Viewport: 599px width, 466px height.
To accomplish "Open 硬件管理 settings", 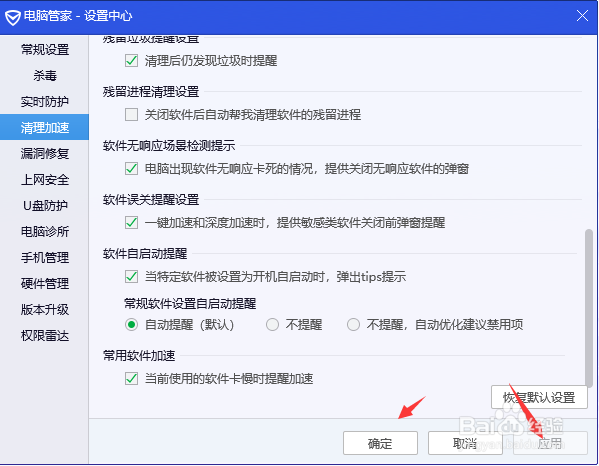I will click(x=45, y=283).
